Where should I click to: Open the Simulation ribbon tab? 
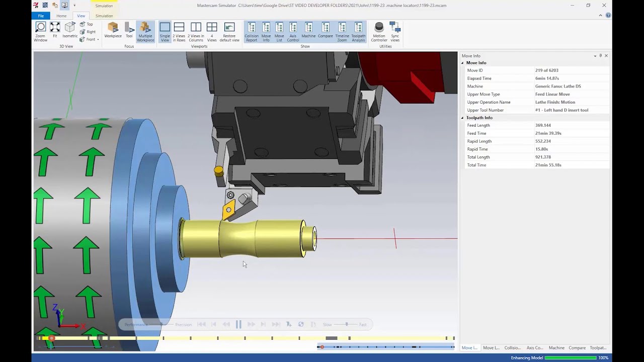104,16
